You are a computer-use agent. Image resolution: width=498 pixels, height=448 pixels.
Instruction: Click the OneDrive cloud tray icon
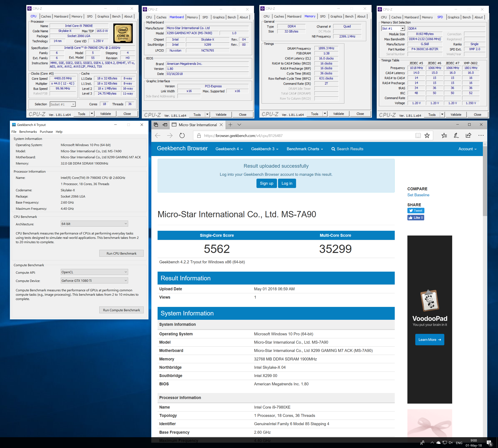438,443
